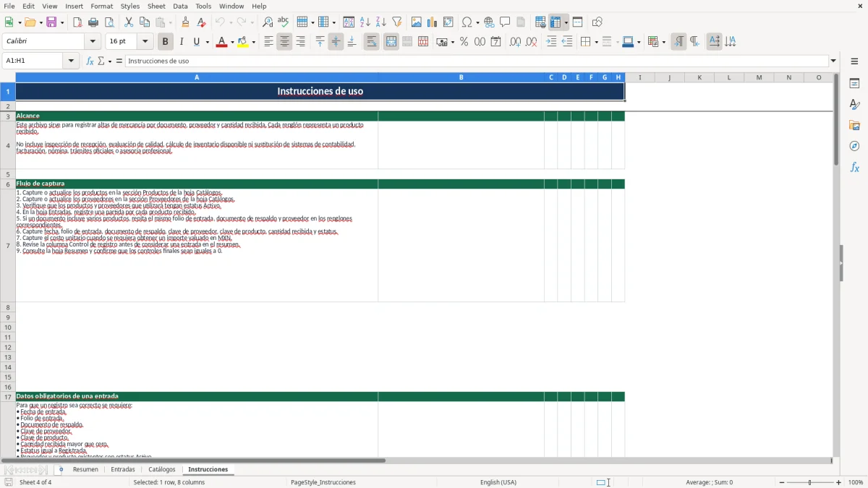This screenshot has width=868, height=488.
Task: Click the AutoFilter funnel icon
Action: 396,22
